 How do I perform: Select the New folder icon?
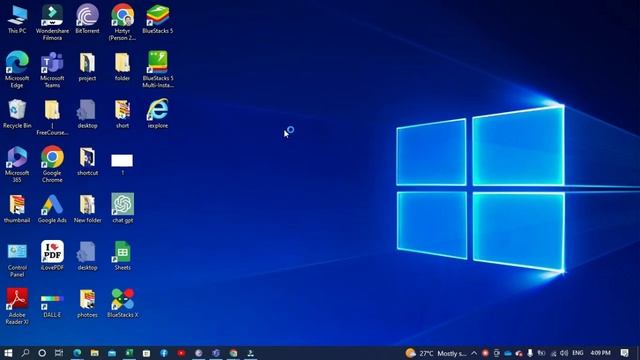(87, 209)
